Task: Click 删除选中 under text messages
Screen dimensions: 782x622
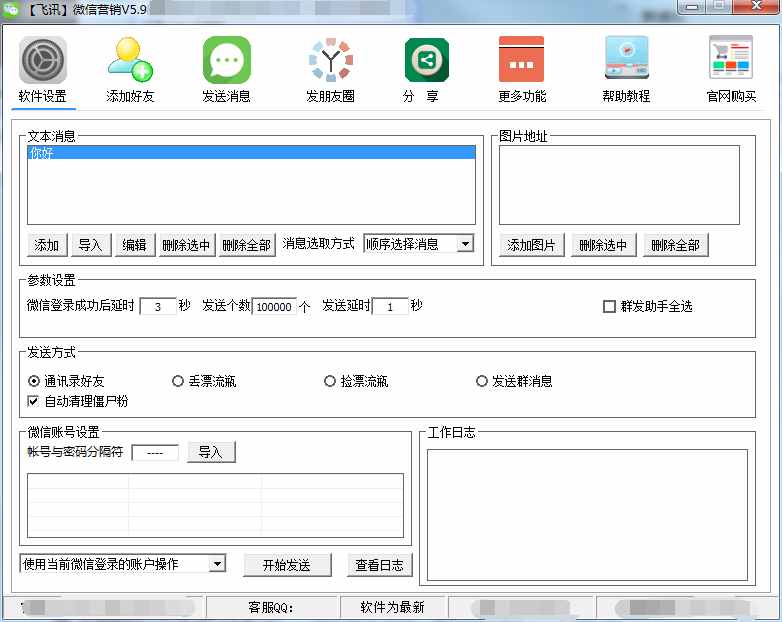Action: click(187, 245)
